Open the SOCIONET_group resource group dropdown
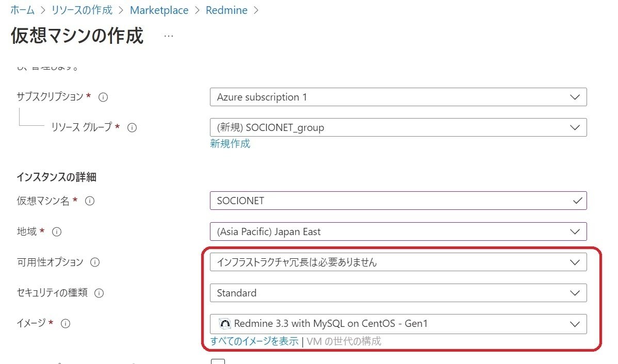Viewport: 618px width, 364px height. pyautogui.click(x=398, y=127)
